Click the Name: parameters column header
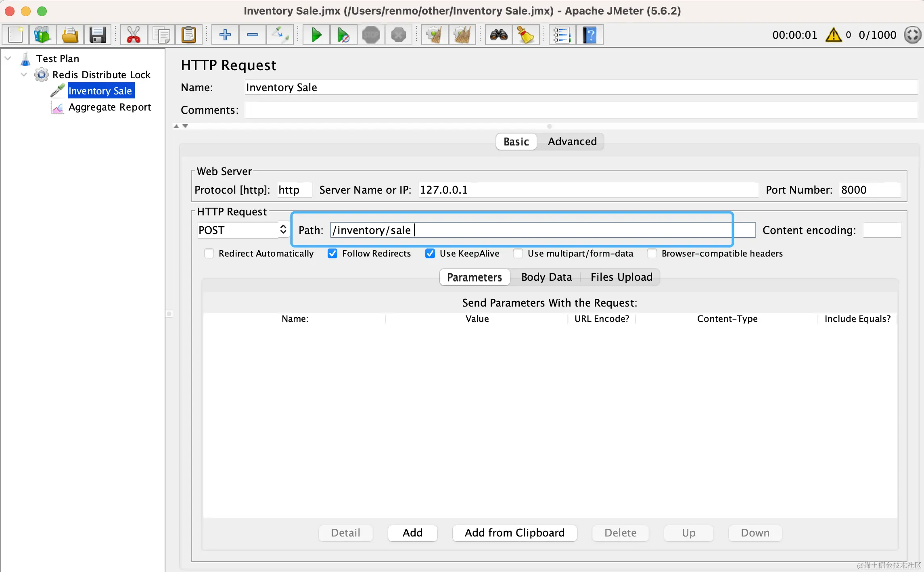 pos(295,319)
